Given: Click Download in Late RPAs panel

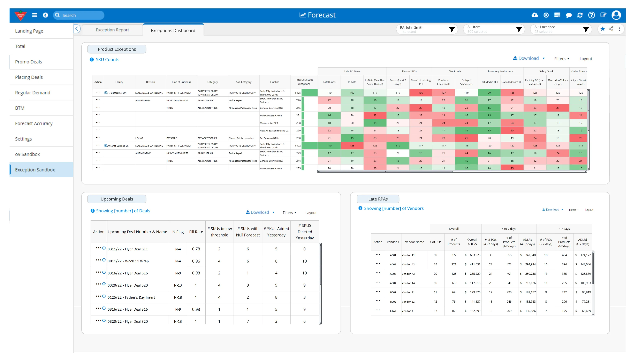Looking at the screenshot, I should point(550,210).
